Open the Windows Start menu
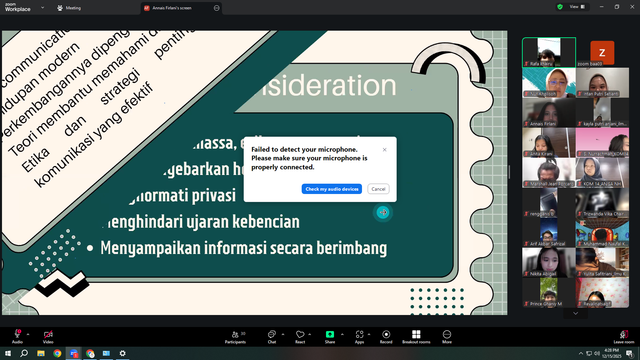This screenshot has width=640, height=360. click(x=8, y=353)
